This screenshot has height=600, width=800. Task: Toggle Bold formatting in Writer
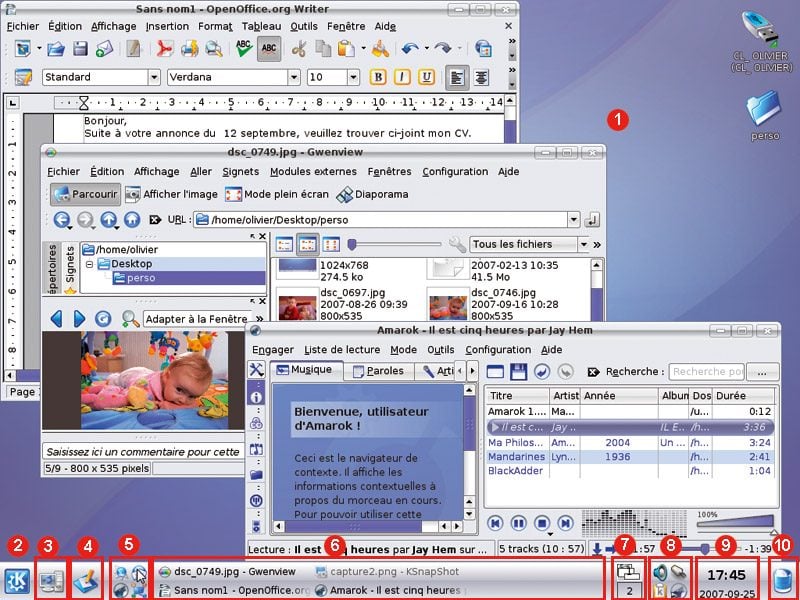pyautogui.click(x=378, y=77)
